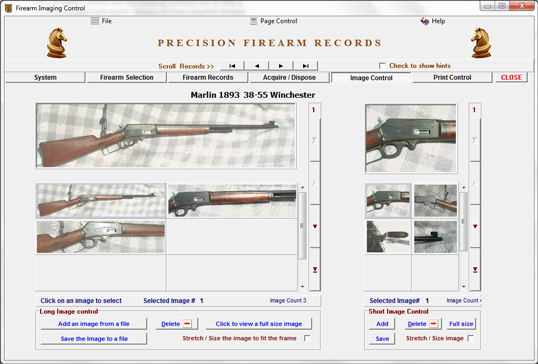Click to view a full size image
The height and width of the screenshot is (364, 538).
coord(259,324)
